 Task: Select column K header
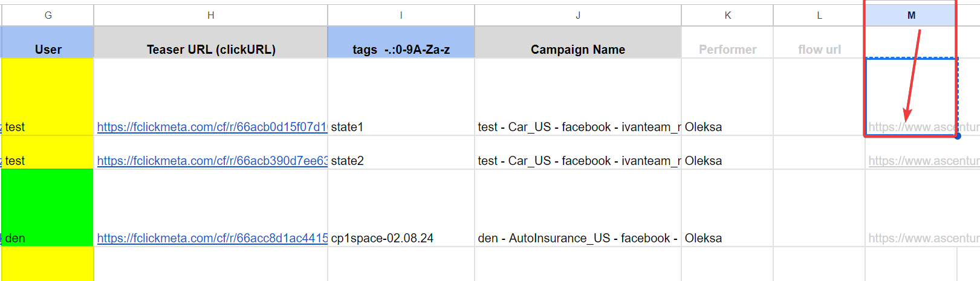(727, 15)
